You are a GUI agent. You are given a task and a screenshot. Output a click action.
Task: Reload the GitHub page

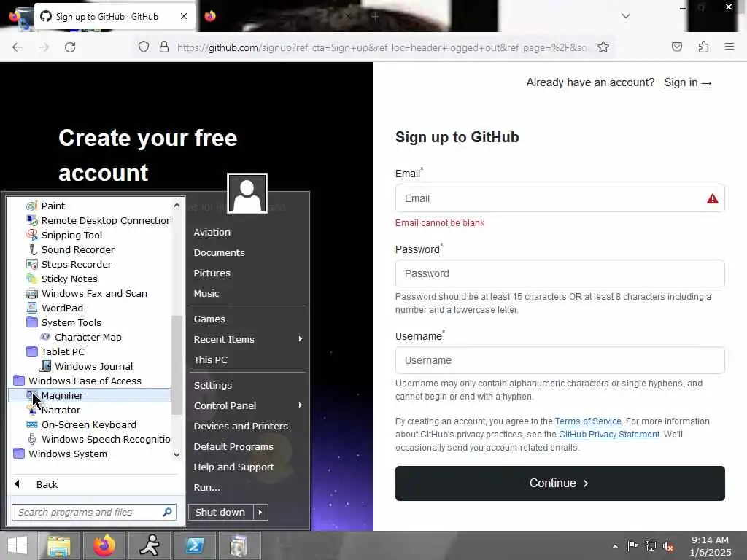coord(70,47)
